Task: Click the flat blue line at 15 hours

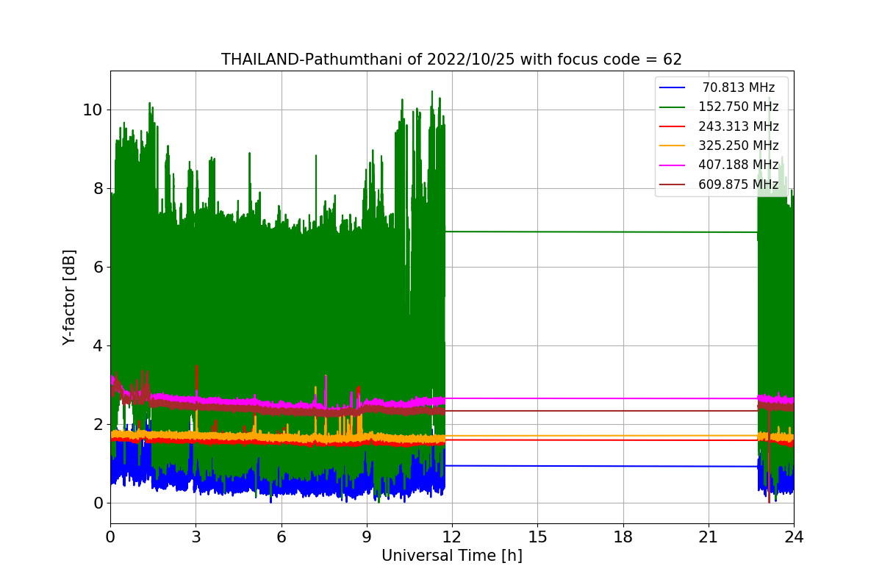Action: [x=537, y=466]
